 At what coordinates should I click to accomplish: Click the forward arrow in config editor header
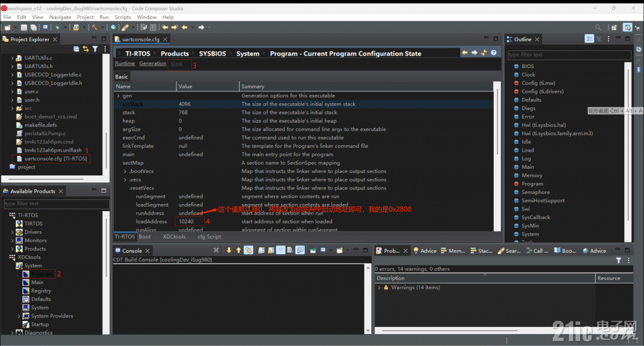(475, 52)
